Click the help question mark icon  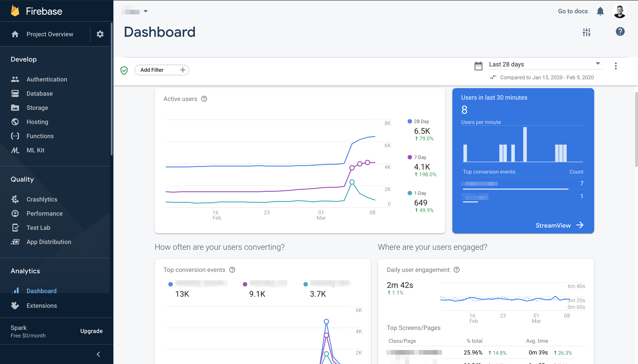point(620,32)
